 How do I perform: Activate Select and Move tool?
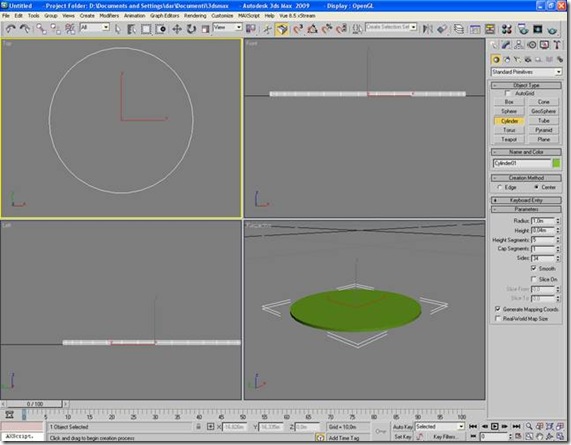click(177, 29)
